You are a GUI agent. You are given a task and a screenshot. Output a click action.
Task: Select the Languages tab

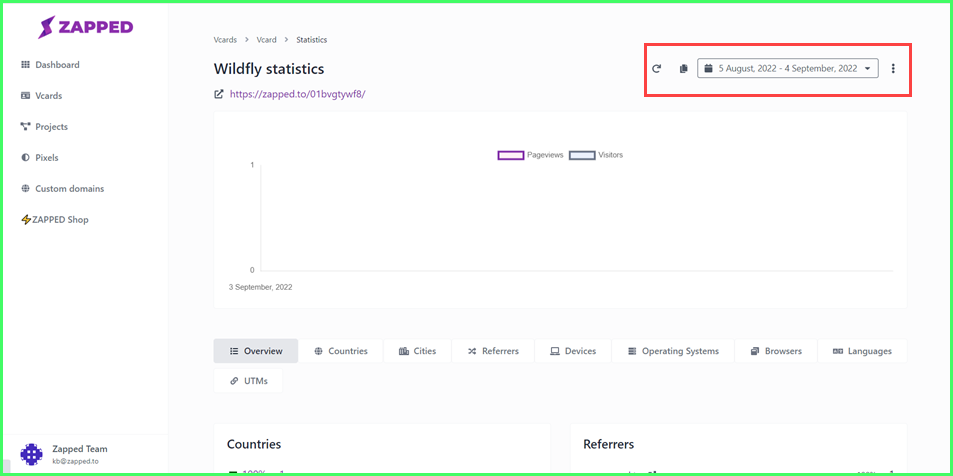pyautogui.click(x=862, y=351)
